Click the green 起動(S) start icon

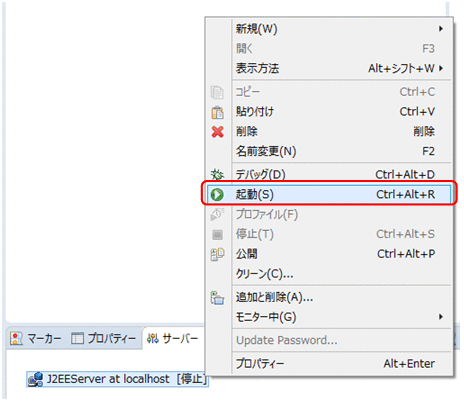[217, 194]
